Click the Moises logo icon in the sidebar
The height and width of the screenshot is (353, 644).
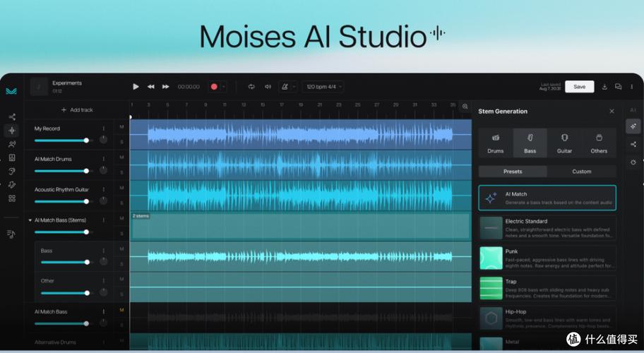tap(11, 90)
